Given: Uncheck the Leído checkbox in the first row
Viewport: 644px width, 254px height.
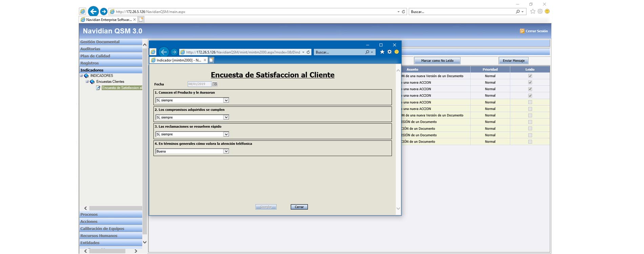Looking at the screenshot, I should [x=530, y=76].
